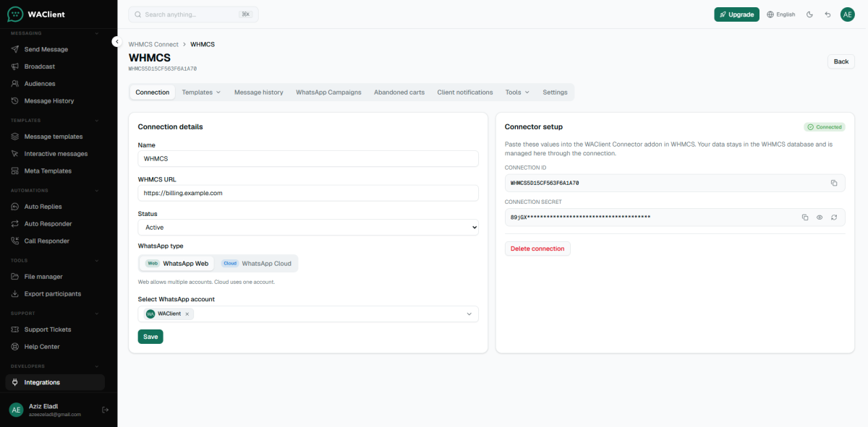Collapse the Automations sidebar section

pyautogui.click(x=97, y=191)
